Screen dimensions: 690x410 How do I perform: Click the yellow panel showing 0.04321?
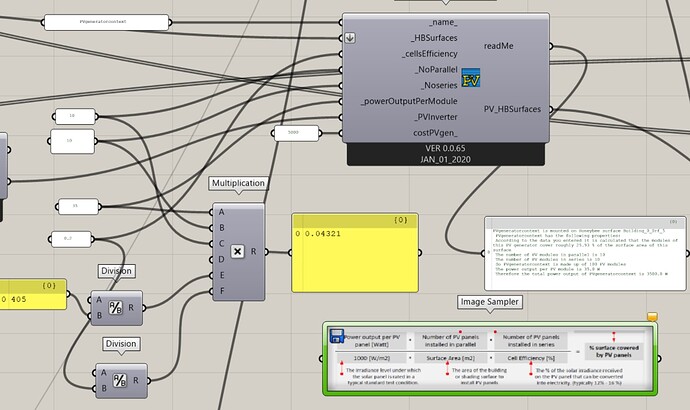tap(355, 253)
